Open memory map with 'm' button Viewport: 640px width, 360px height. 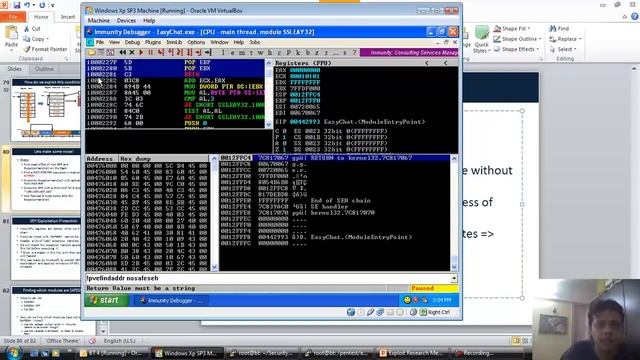242,52
